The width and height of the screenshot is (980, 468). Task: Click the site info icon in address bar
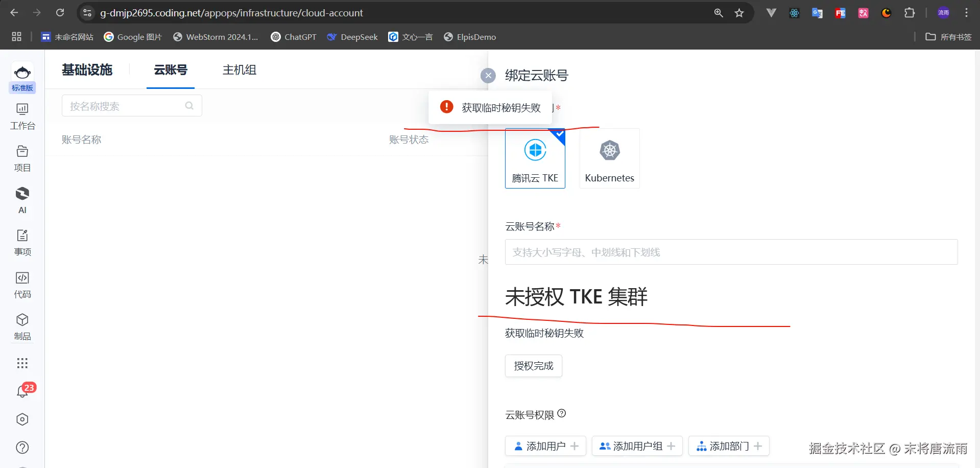coord(87,13)
